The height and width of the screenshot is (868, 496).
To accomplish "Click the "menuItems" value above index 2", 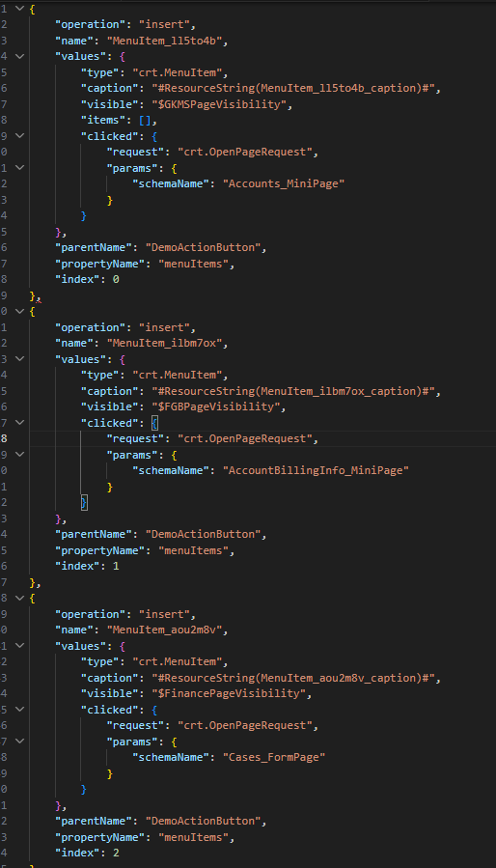I will click(x=193, y=837).
